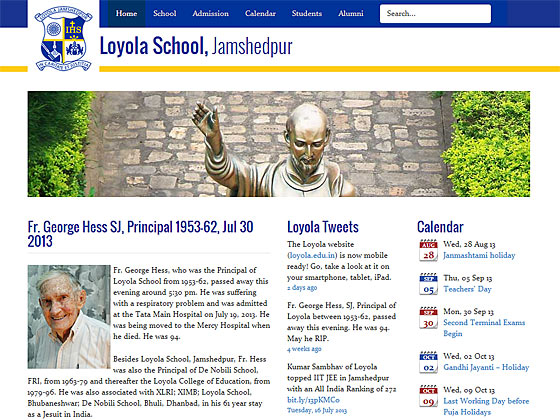Open the '2 days ago' tweet timestamp
The image size is (560, 420).
[x=302, y=288]
